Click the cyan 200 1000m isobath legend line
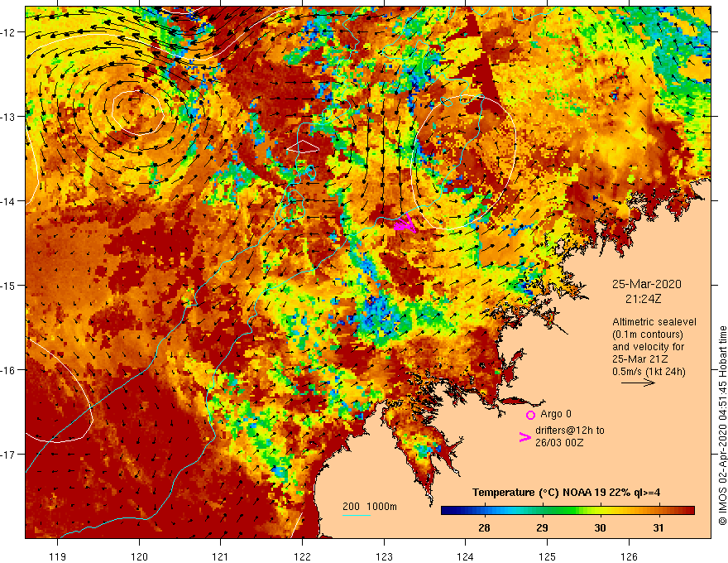Image resolution: width=728 pixels, height=563 pixels. tap(356, 515)
